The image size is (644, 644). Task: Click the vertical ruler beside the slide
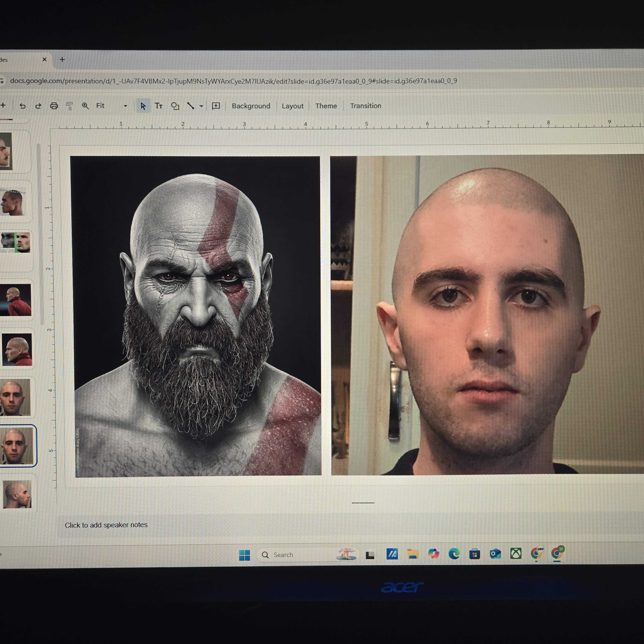point(50,317)
